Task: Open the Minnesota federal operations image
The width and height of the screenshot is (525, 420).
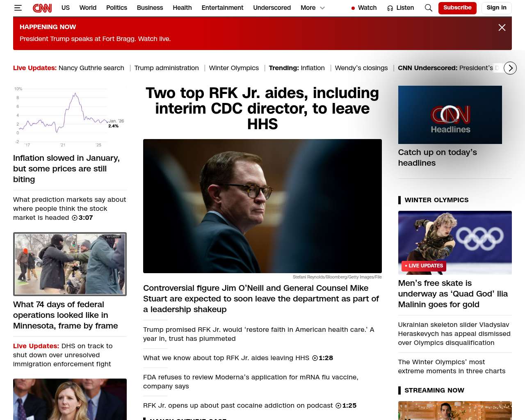Action: (70, 264)
